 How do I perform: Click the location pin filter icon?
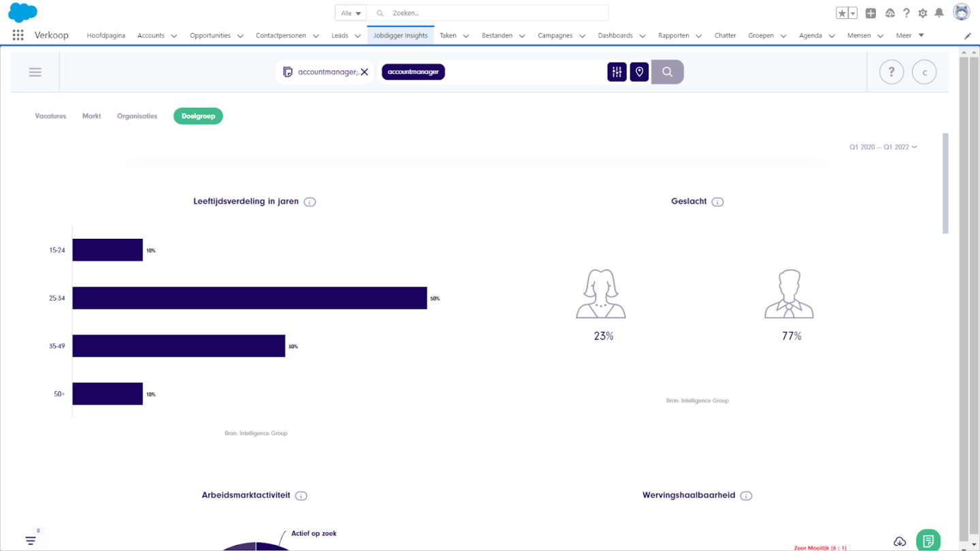pyautogui.click(x=639, y=72)
